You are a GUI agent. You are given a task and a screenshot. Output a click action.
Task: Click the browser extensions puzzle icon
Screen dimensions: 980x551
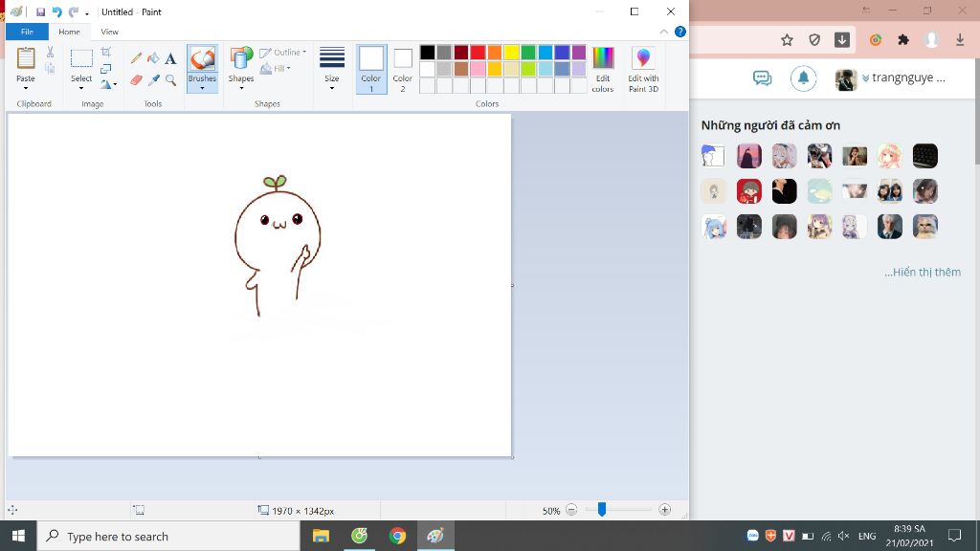tap(903, 40)
